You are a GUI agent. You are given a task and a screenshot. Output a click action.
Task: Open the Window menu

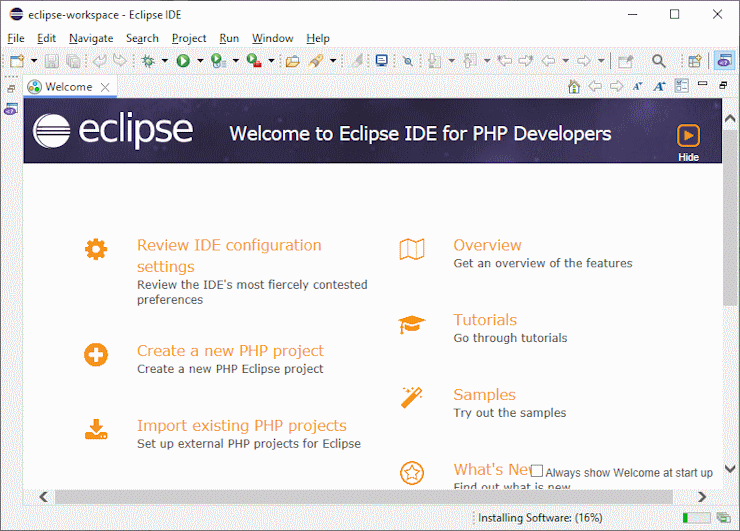click(272, 38)
